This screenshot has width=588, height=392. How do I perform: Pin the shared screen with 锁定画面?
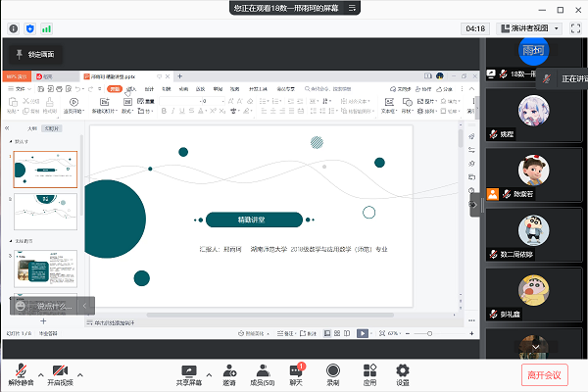click(x=35, y=54)
